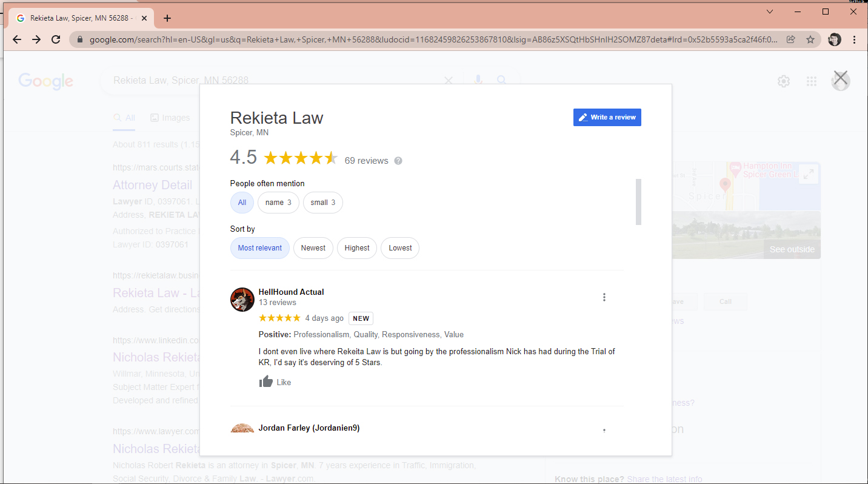This screenshot has height=484, width=868.
Task: Like the HellHound Actual review
Action: point(275,382)
